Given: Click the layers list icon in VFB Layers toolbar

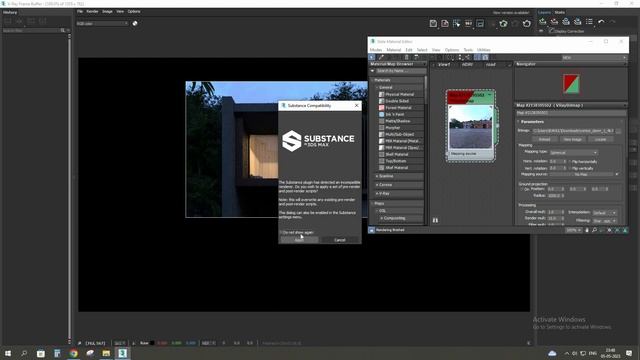Looking at the screenshot, I should pos(589,21).
